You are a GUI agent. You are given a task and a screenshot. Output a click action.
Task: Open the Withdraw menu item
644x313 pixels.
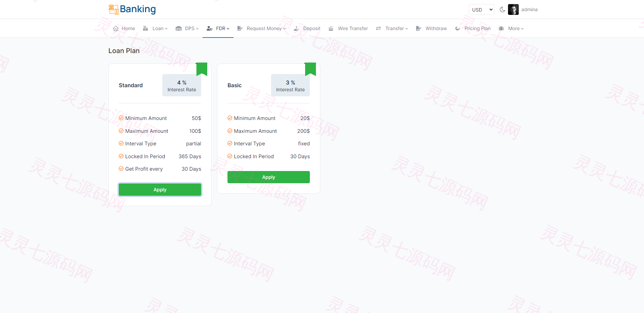click(x=436, y=28)
